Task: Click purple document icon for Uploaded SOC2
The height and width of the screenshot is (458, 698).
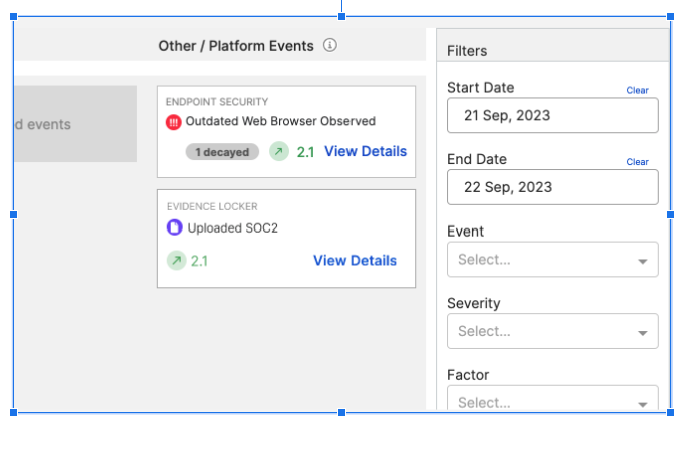Action: click(174, 227)
